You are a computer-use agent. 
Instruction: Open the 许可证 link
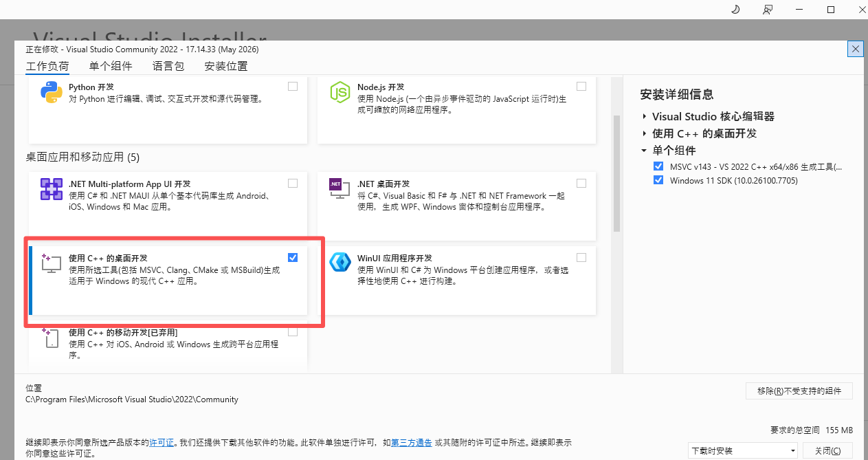pyautogui.click(x=162, y=442)
